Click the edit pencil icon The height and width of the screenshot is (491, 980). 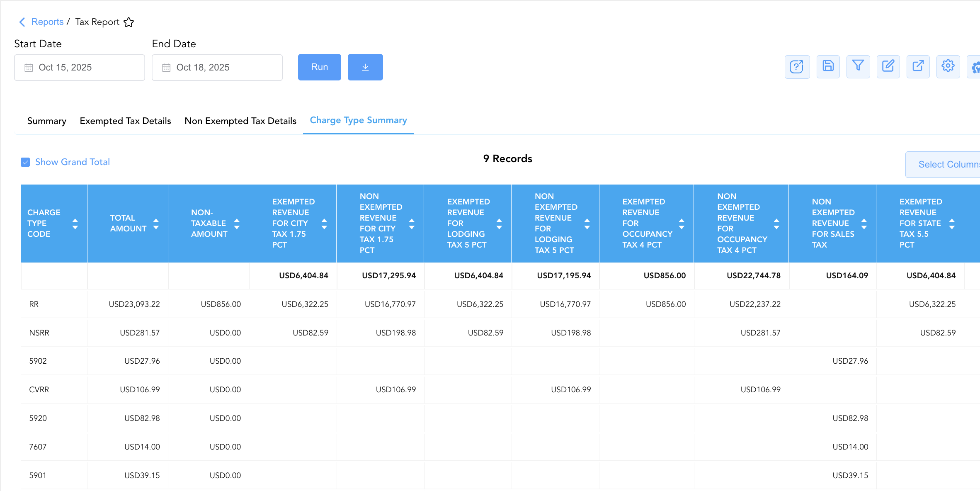888,66
